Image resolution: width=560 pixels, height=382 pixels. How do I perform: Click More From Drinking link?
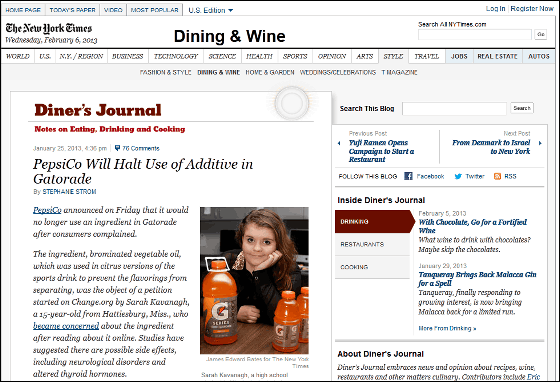click(x=447, y=328)
